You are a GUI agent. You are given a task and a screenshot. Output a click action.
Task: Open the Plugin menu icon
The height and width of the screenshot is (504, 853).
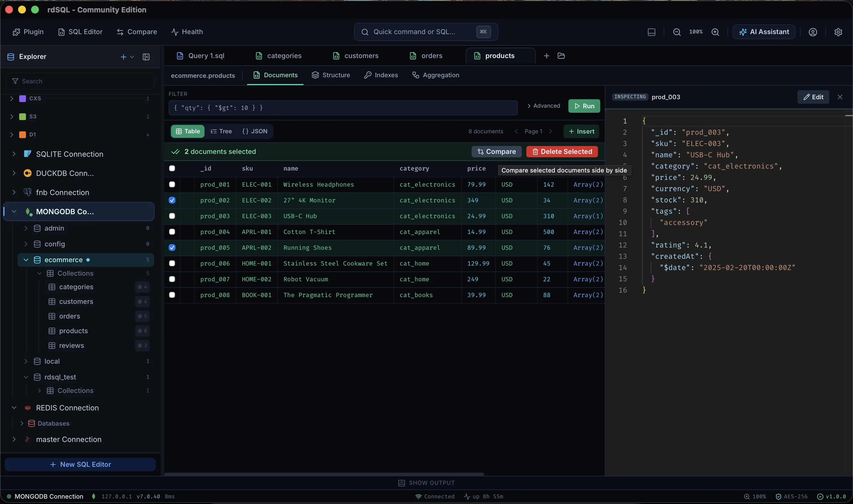click(x=16, y=32)
